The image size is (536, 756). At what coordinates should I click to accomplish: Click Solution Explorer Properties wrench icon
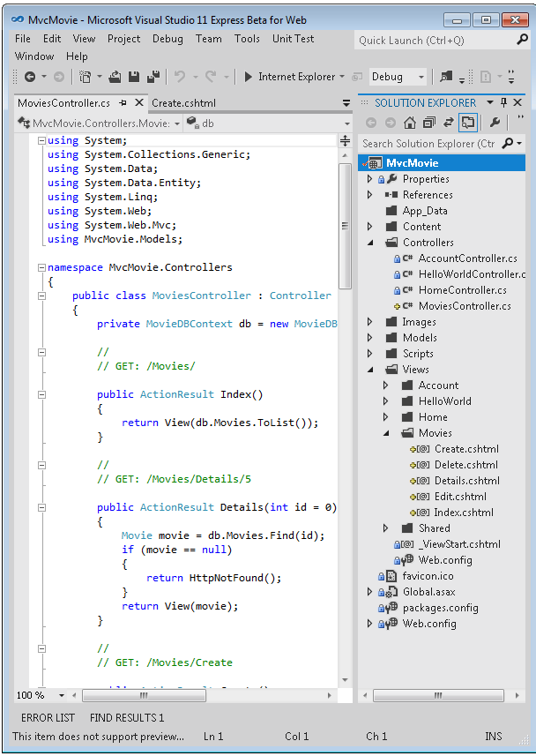point(495,123)
